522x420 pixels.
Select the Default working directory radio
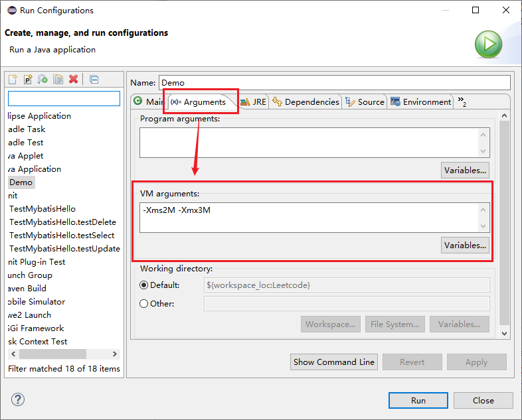144,285
